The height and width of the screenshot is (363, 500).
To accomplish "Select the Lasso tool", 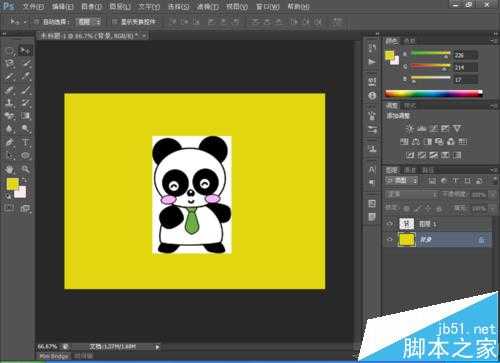I will coord(9,63).
